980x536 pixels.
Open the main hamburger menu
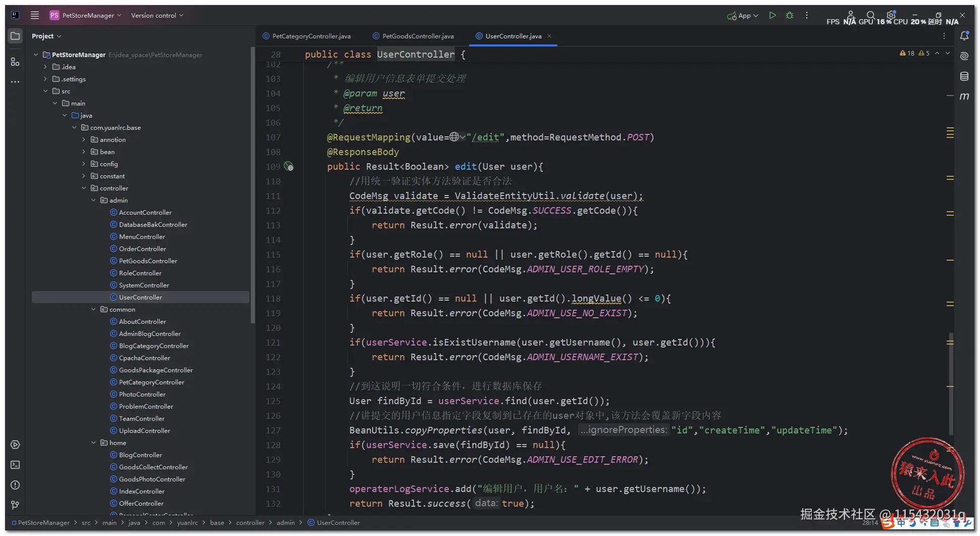(35, 15)
